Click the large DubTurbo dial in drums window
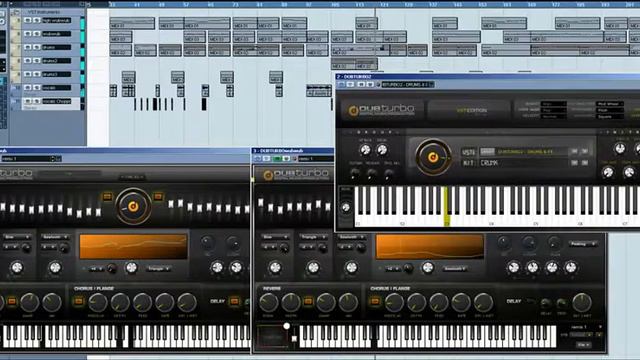The height and width of the screenshot is (360, 640). 433,157
